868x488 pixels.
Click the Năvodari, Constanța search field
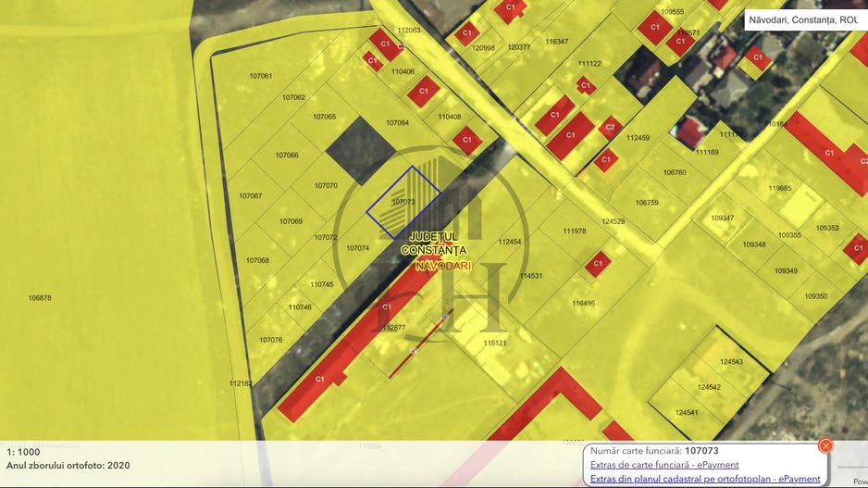802,19
